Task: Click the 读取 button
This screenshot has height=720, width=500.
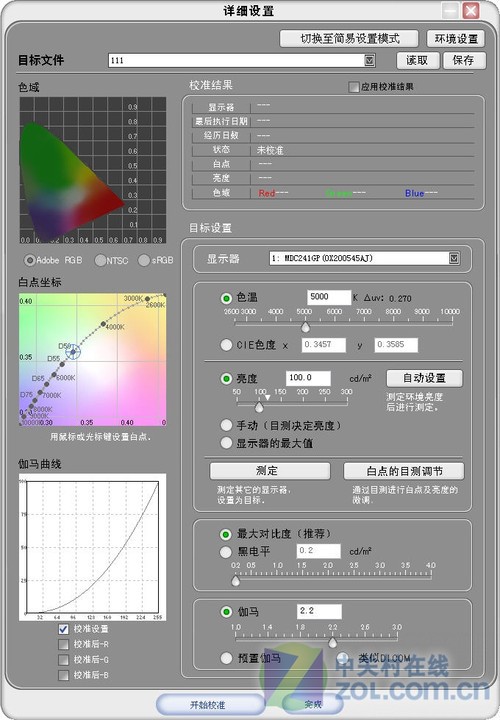Action: pyautogui.click(x=417, y=60)
